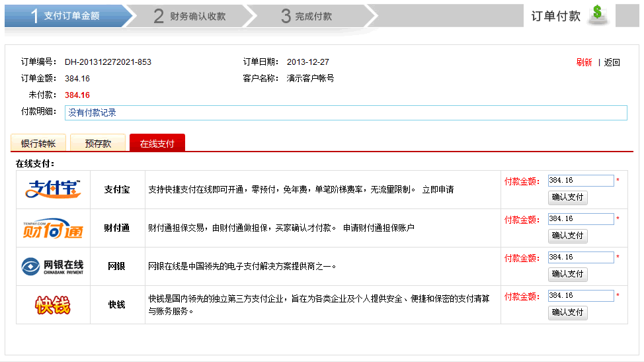Focus the 支付宝 payment amount field
The image size is (644, 362).
[x=581, y=181]
